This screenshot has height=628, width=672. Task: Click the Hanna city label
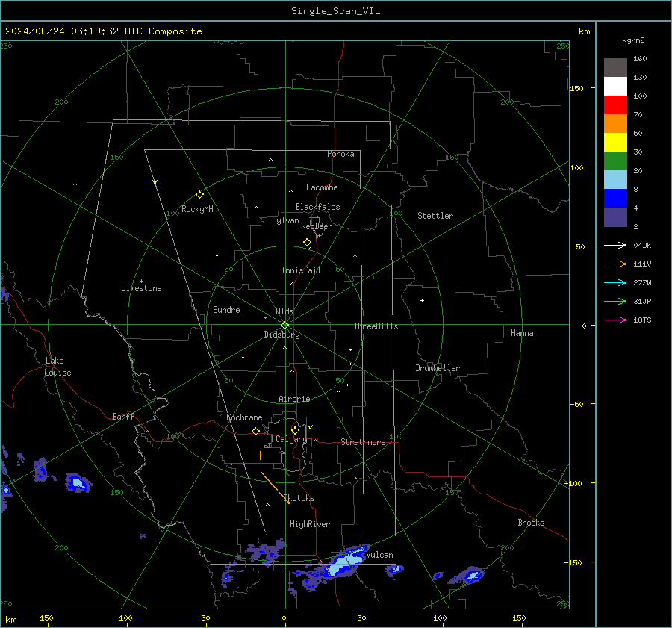[522, 333]
